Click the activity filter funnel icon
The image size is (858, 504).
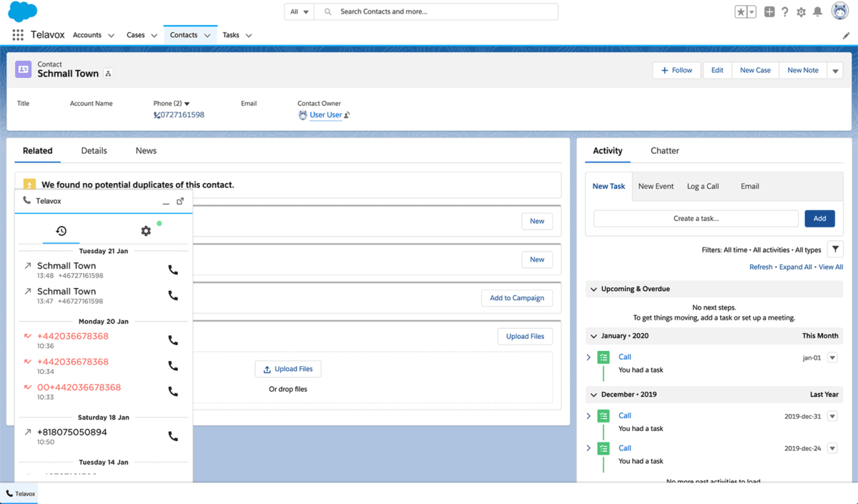[835, 249]
